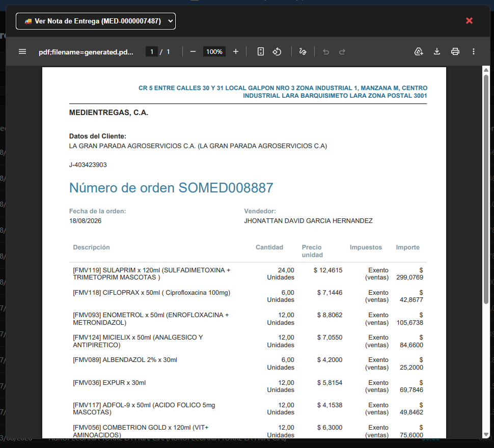Click the undo arrow in PDF toolbar

click(326, 51)
